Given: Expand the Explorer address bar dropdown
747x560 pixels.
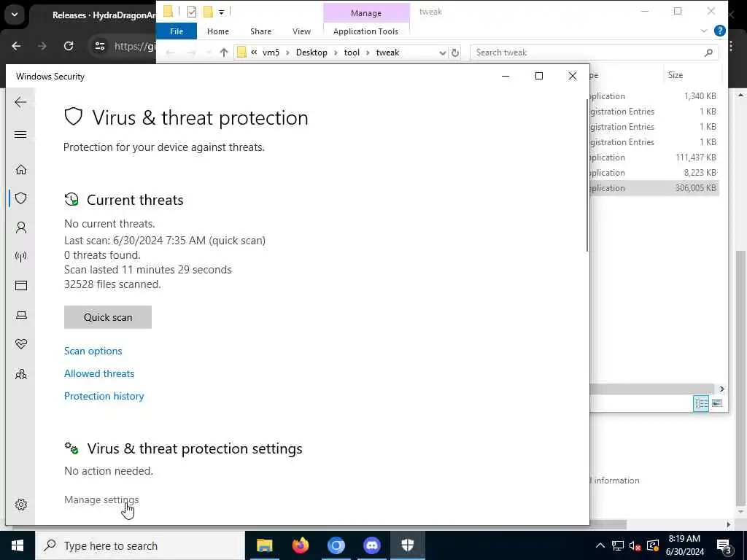Looking at the screenshot, I should click(x=442, y=52).
